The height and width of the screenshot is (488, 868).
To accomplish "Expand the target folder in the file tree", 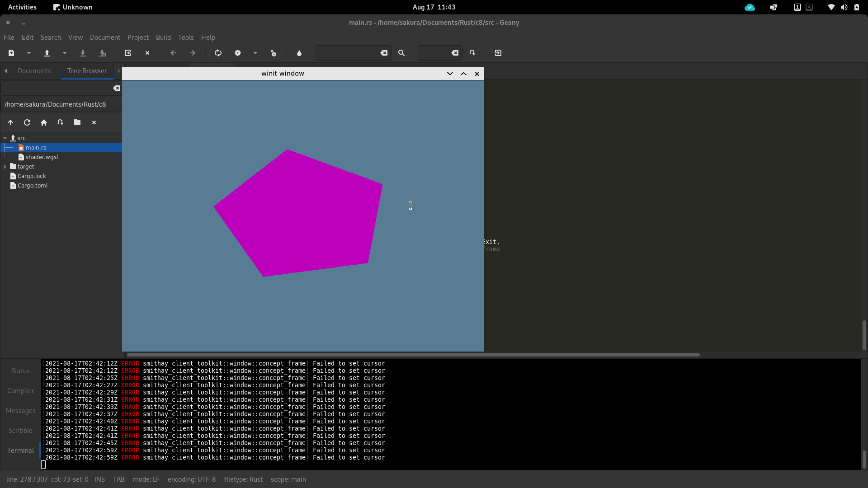I will [x=5, y=166].
